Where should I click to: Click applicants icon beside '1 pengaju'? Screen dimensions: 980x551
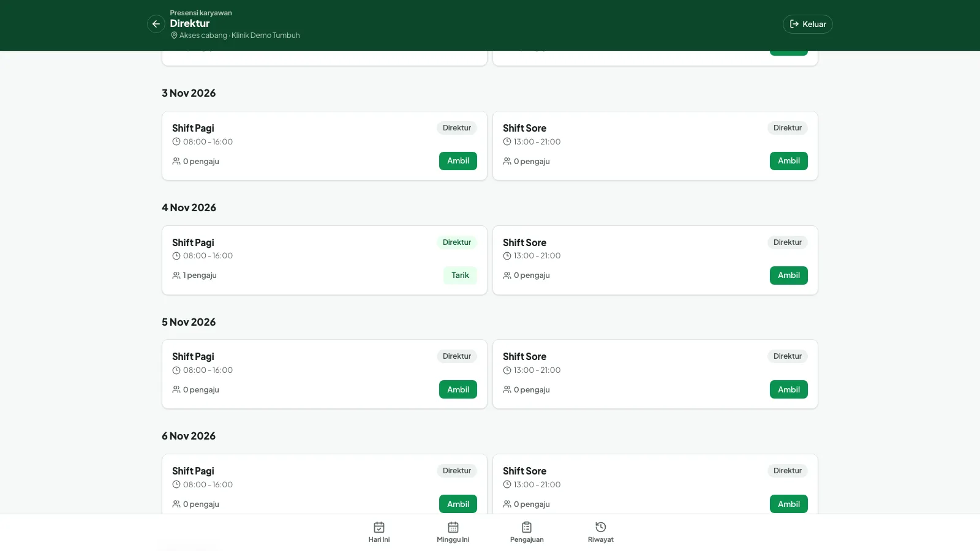coord(176,275)
